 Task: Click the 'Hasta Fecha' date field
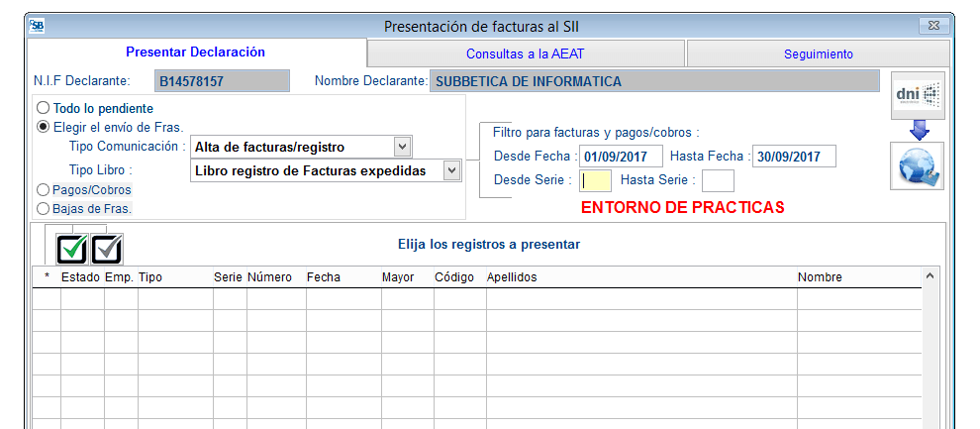794,157
